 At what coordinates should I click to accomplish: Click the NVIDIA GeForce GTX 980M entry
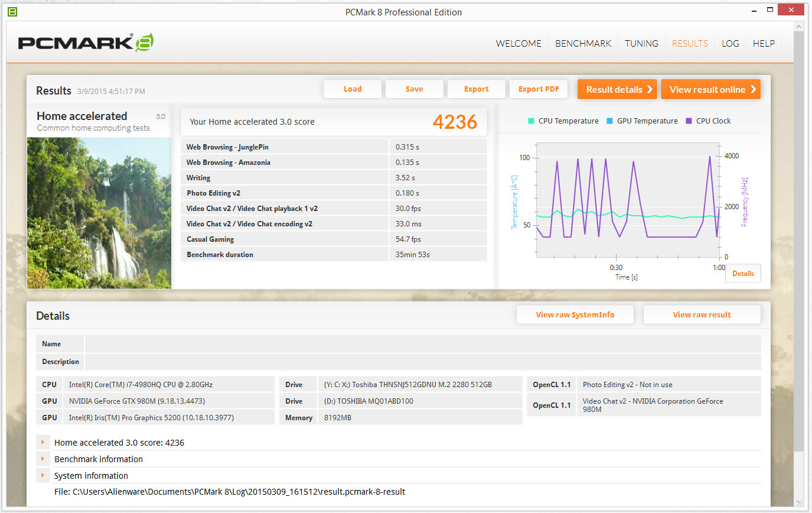pos(169,401)
